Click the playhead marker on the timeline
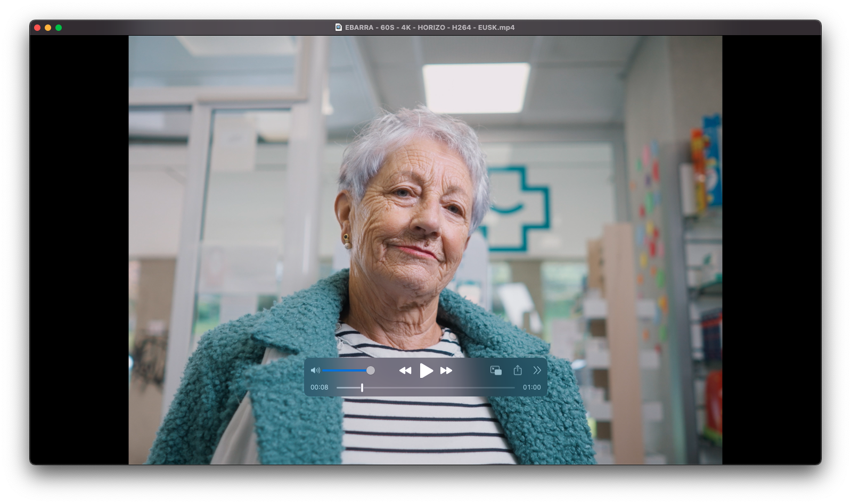This screenshot has width=851, height=504. 362,387
